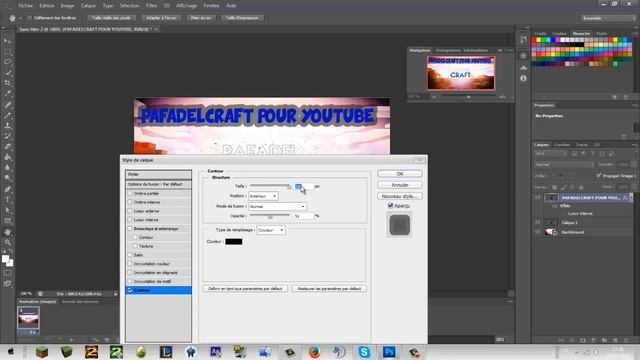The image size is (640, 360).
Task: Select the History Brush tool
Action: pyautogui.click(x=7, y=136)
